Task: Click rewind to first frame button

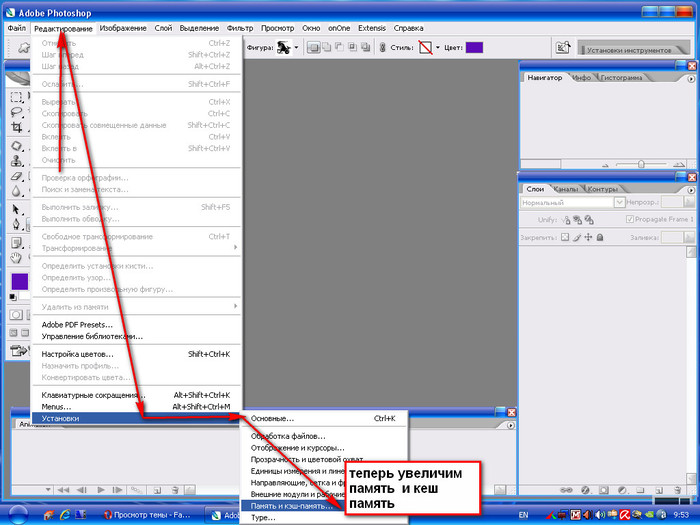Action: tap(64, 490)
